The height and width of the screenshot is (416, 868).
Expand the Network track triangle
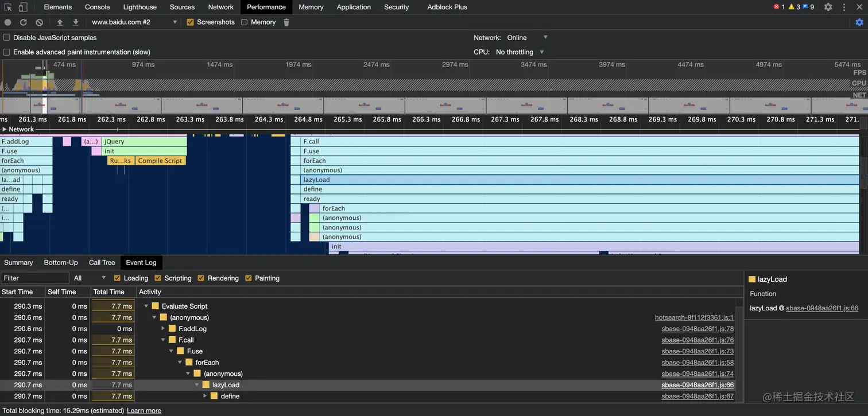click(5, 130)
